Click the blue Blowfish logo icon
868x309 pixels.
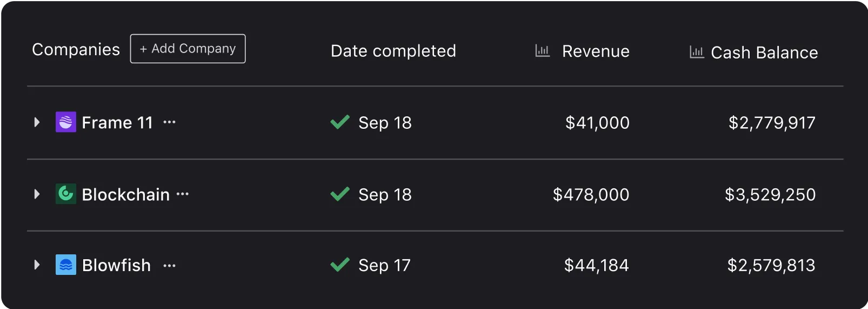click(x=66, y=265)
